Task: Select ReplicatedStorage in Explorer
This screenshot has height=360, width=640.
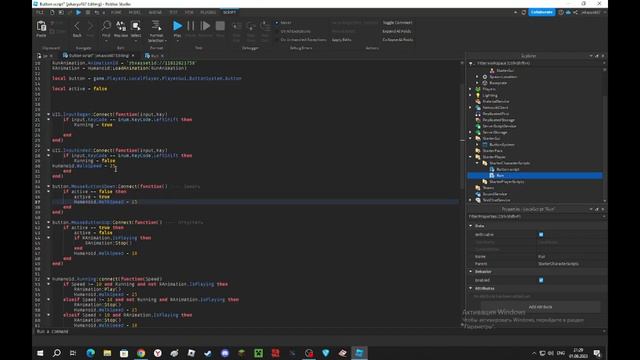Action: pos(498,120)
